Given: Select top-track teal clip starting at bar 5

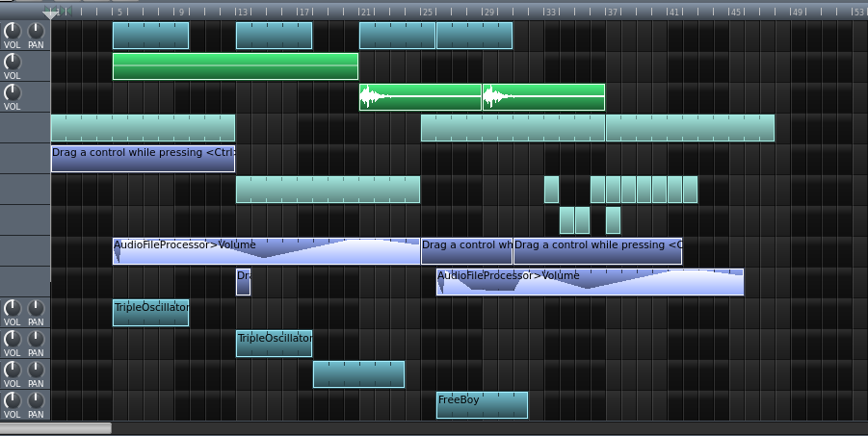Looking at the screenshot, I should [150, 36].
